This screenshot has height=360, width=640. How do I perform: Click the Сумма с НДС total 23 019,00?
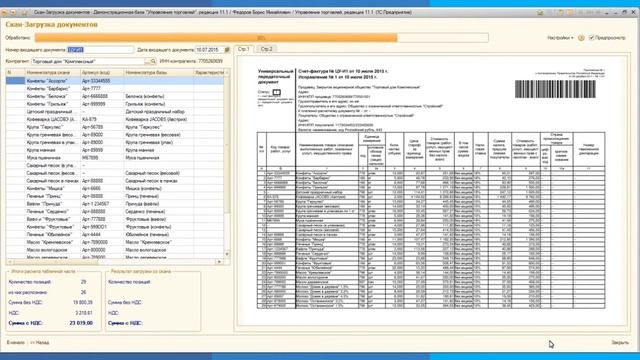tap(81, 323)
